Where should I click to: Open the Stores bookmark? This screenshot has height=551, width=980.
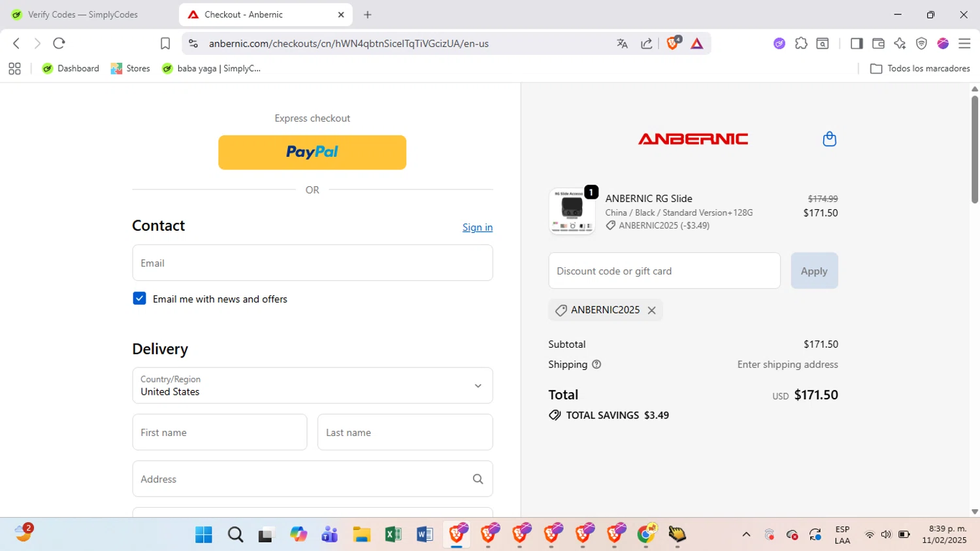tap(131, 69)
